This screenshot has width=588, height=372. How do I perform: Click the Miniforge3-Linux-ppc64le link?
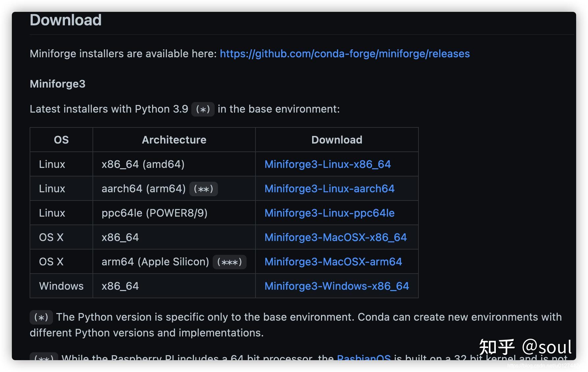(x=329, y=213)
